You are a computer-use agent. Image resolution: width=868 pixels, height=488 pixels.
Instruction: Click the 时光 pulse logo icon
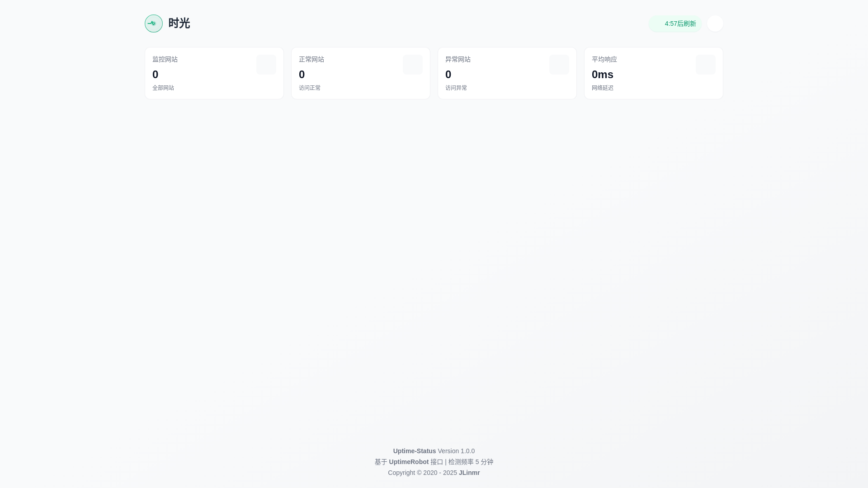coord(154,23)
